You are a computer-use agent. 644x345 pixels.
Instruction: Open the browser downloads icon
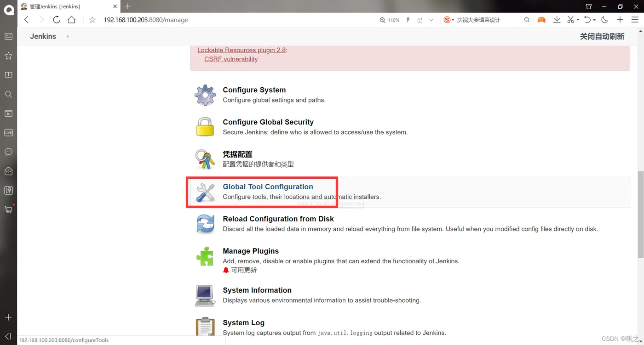[557, 20]
